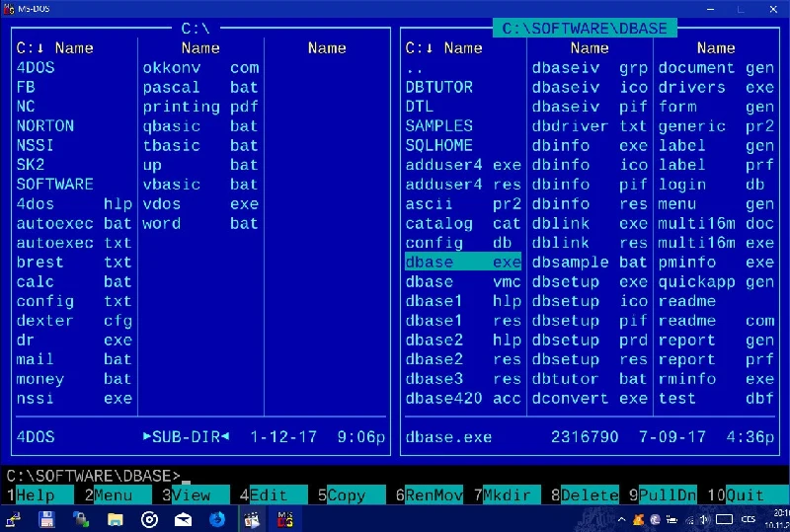
Task: Select the NORTON directory in left panel
Action: coord(74,126)
